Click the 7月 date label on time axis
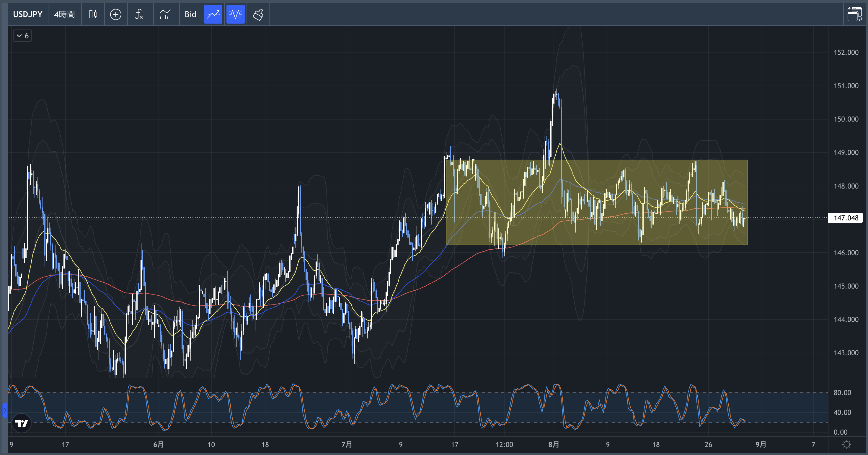 (x=346, y=445)
